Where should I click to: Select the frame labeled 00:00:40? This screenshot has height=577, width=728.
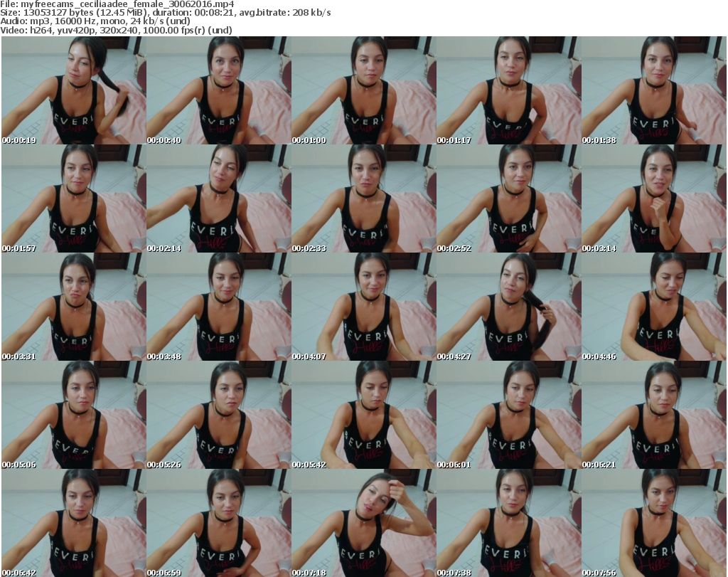(x=218, y=90)
